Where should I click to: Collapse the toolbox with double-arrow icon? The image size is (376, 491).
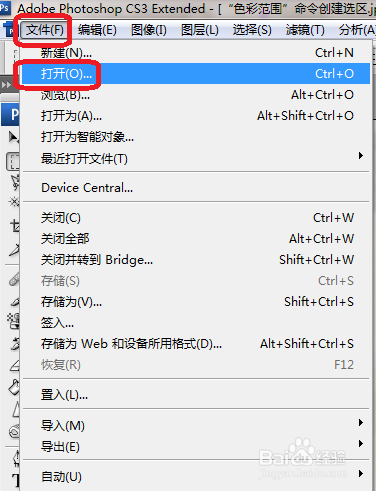coord(6,85)
